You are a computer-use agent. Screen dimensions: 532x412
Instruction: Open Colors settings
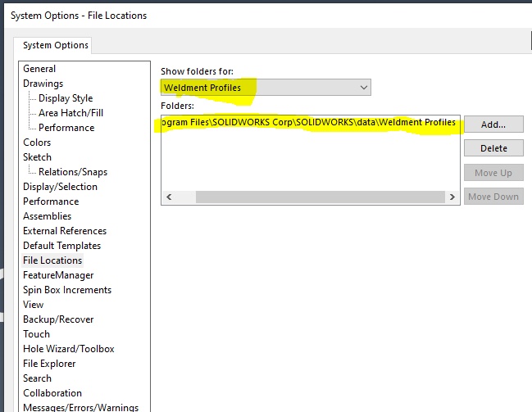click(x=37, y=143)
